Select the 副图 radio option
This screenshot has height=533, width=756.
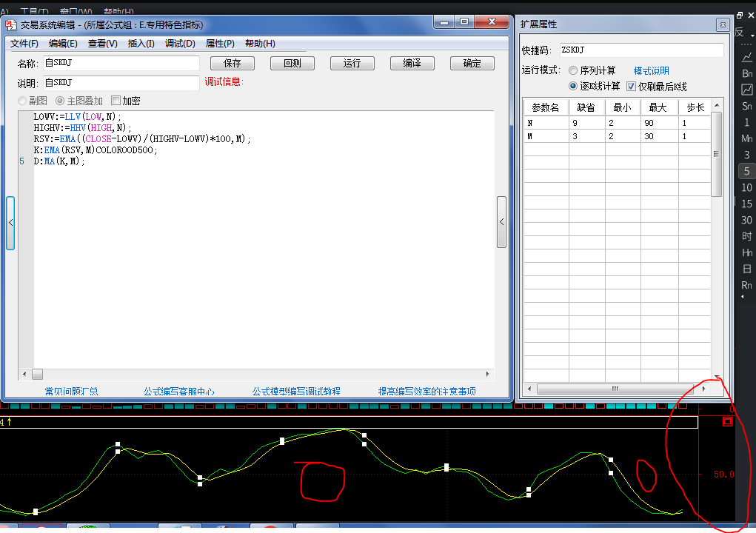coord(22,101)
